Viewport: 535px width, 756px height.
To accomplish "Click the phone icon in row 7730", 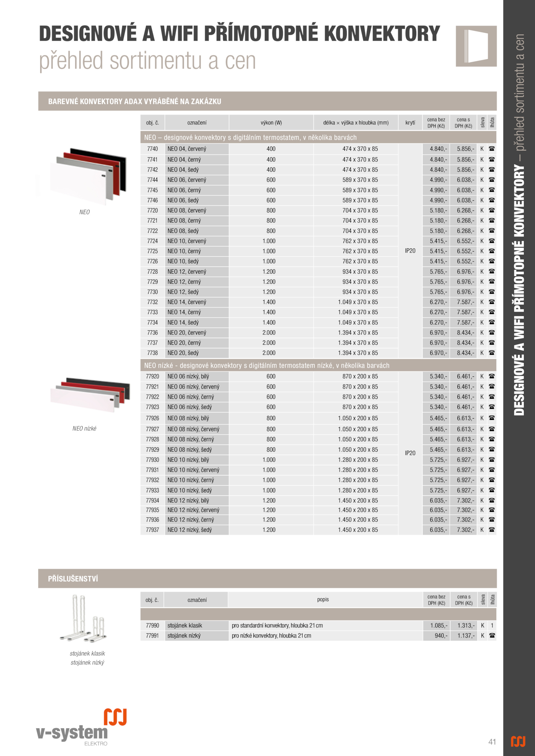I will 492,292.
